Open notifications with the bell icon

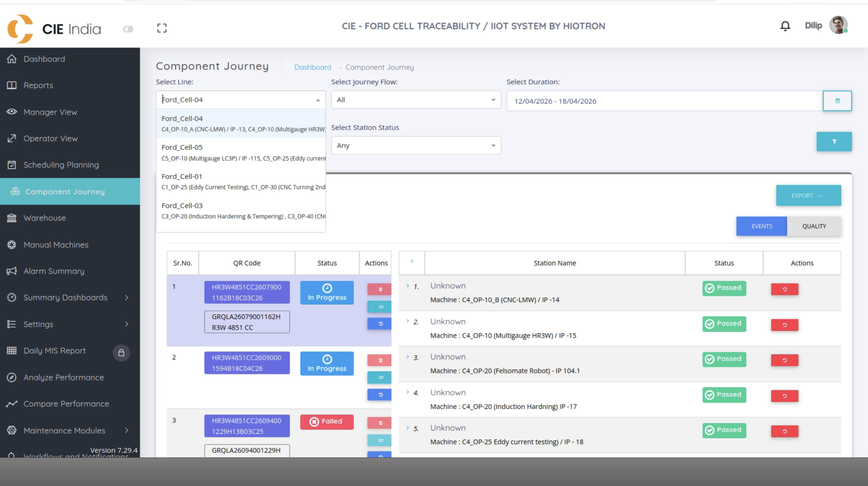point(785,26)
